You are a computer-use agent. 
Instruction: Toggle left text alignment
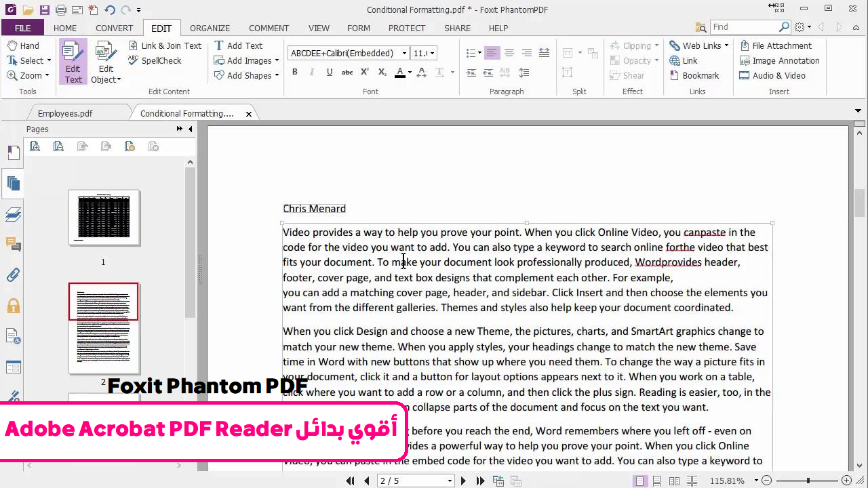click(x=492, y=53)
